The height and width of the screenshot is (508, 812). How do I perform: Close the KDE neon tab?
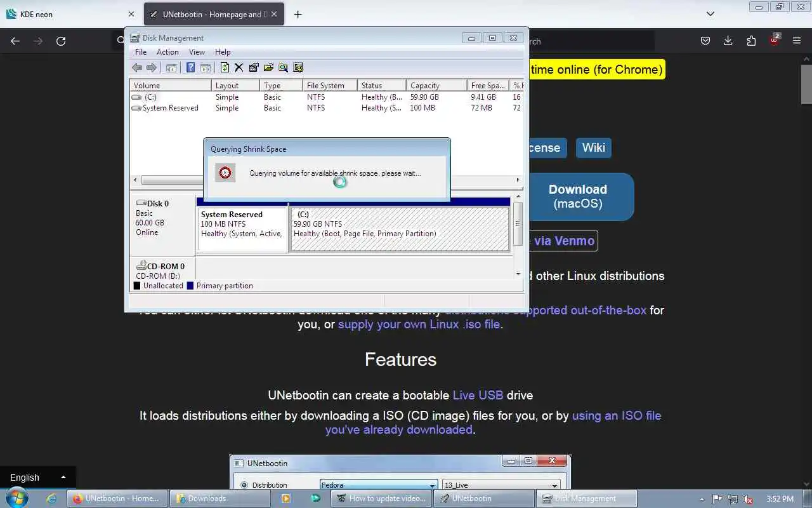(x=131, y=14)
